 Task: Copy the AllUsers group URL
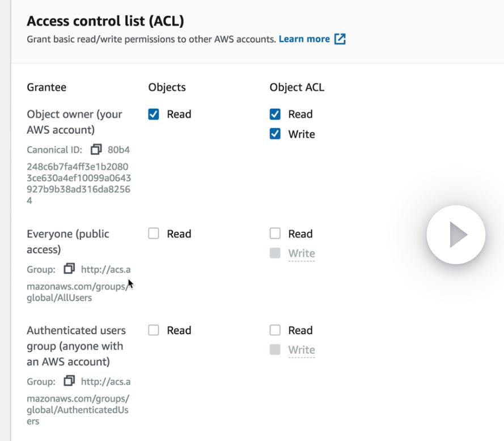coord(69,269)
